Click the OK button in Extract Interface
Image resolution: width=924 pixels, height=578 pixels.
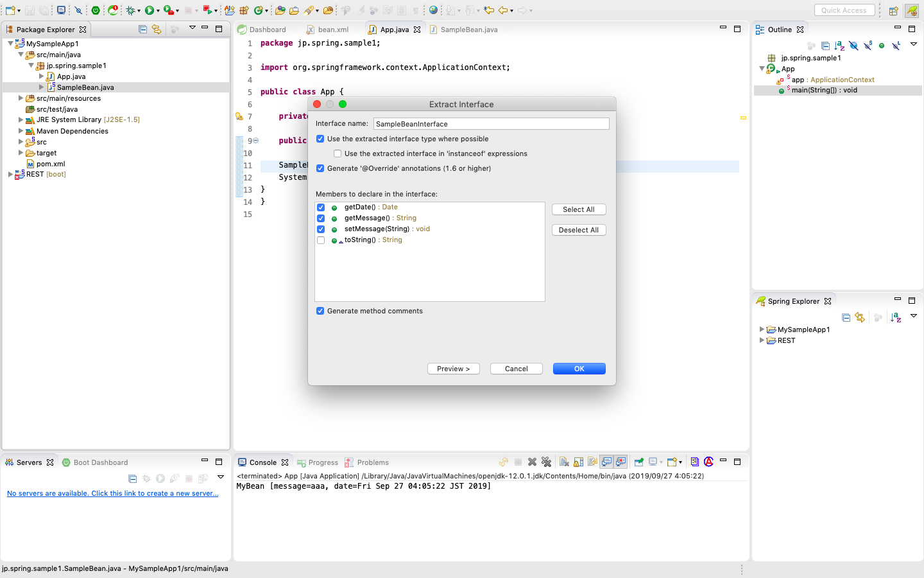pos(579,369)
